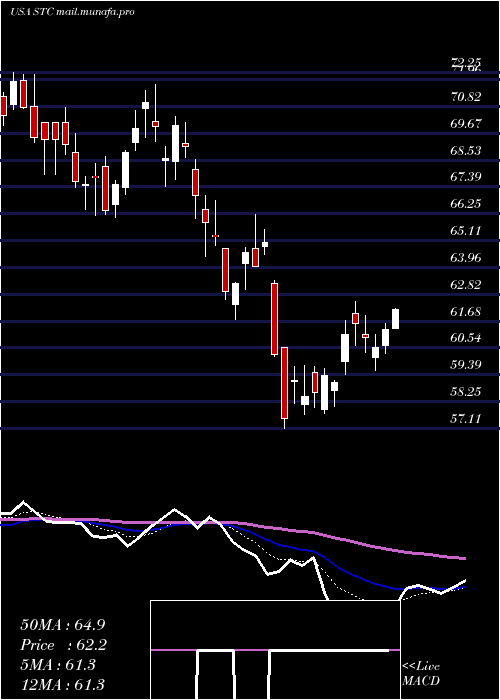
Task: Click the 63.96 price axis label
Action: pos(466,258)
